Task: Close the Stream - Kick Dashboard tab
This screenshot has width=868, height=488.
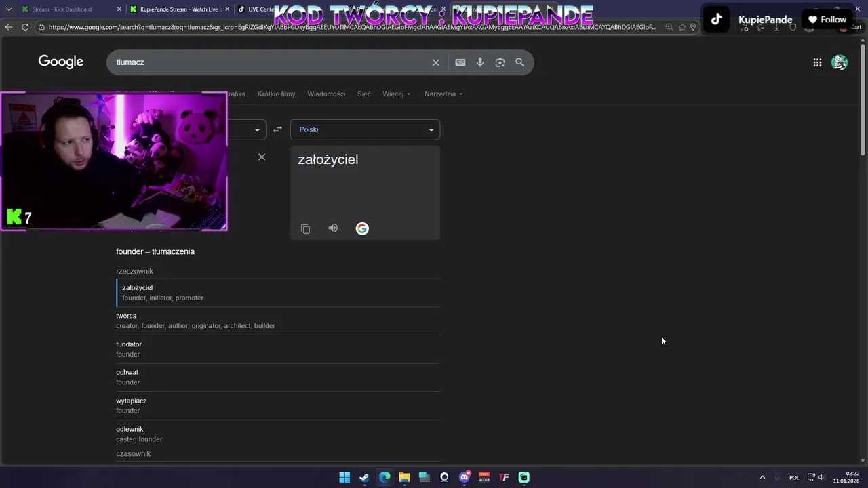Action: point(119,9)
